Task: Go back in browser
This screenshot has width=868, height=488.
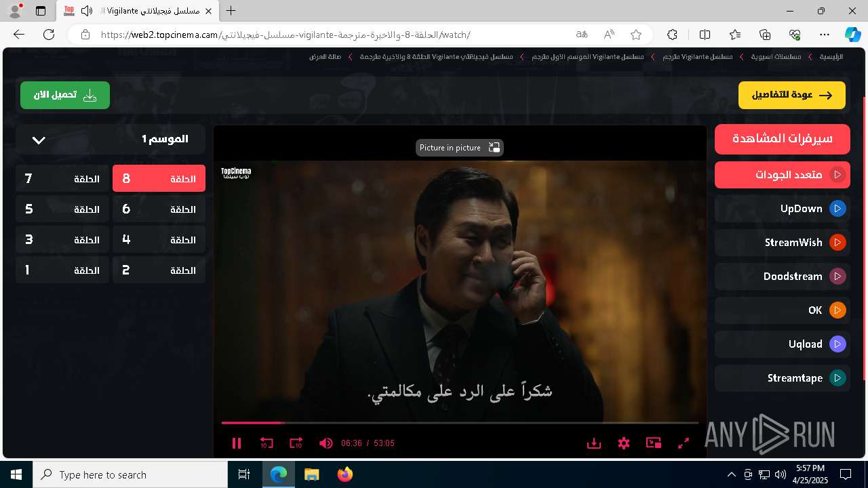Action: click(19, 35)
